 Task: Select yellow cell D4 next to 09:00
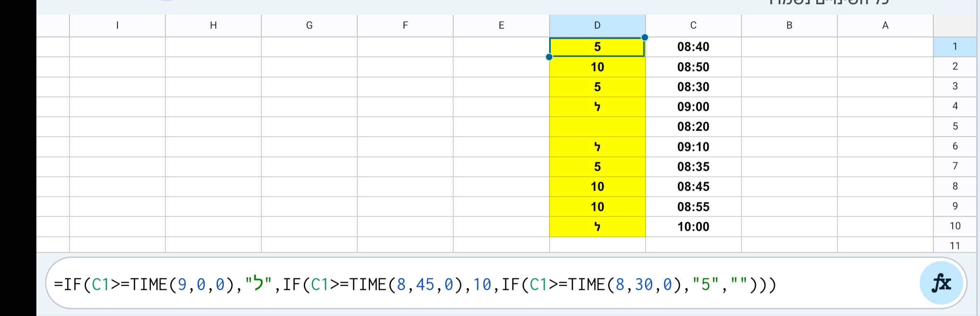tap(598, 106)
